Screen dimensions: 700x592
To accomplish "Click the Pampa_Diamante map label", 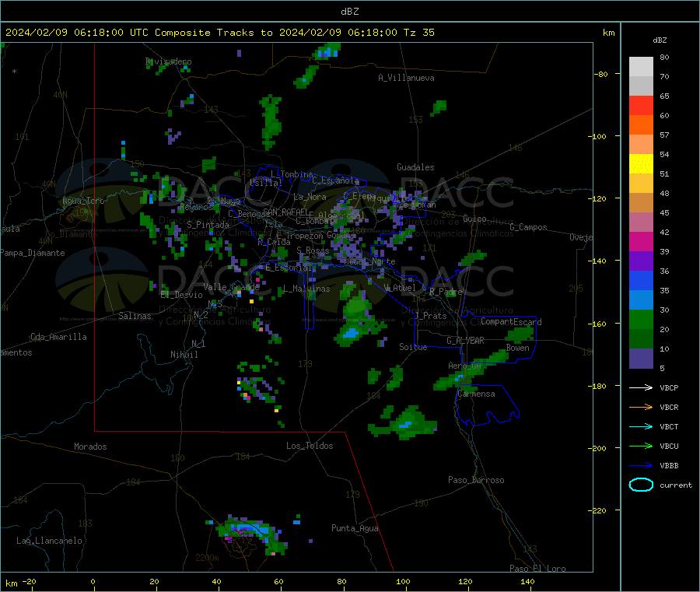I will (33, 253).
